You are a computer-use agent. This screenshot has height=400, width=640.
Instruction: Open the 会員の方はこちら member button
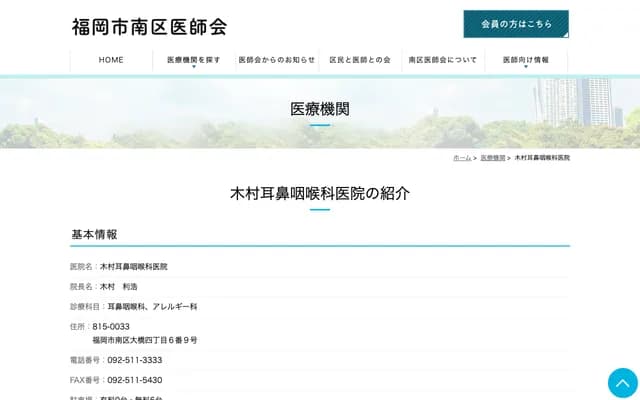pos(516,24)
